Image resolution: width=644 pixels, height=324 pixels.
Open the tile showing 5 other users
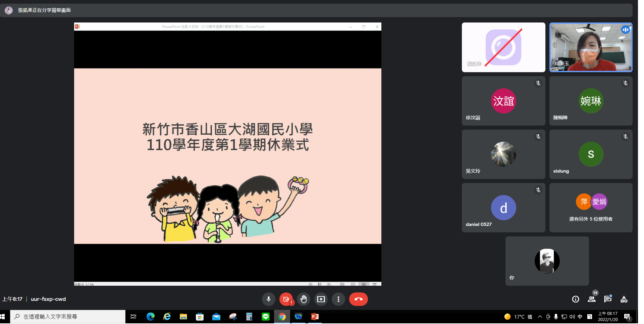(x=591, y=207)
